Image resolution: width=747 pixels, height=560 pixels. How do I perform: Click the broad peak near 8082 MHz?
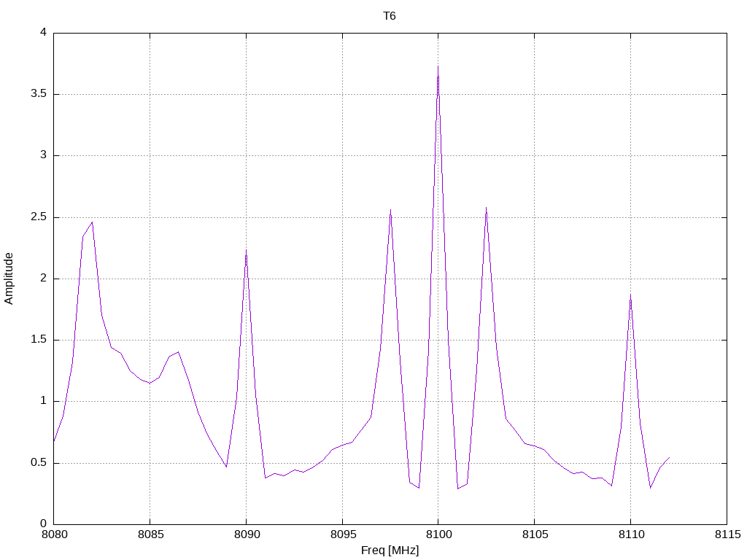click(x=92, y=222)
